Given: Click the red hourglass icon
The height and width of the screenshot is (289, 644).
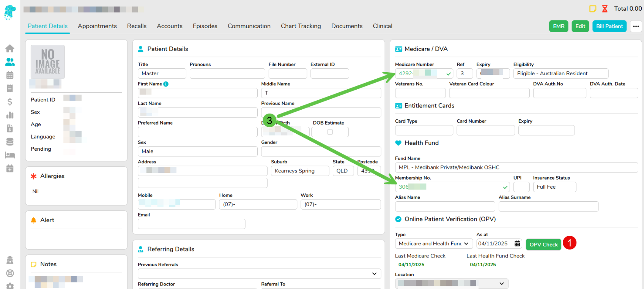Looking at the screenshot, I should tap(605, 9).
